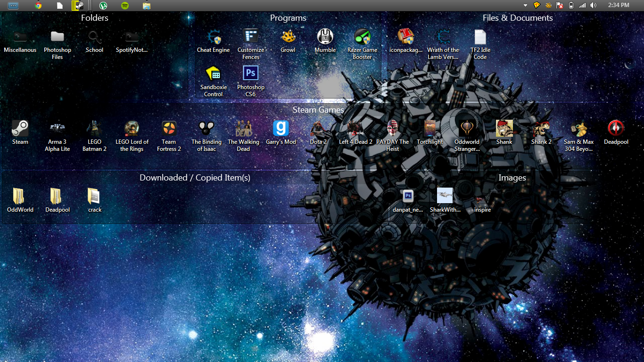
Task: Open the volume speaker control in tray
Action: [593, 5]
